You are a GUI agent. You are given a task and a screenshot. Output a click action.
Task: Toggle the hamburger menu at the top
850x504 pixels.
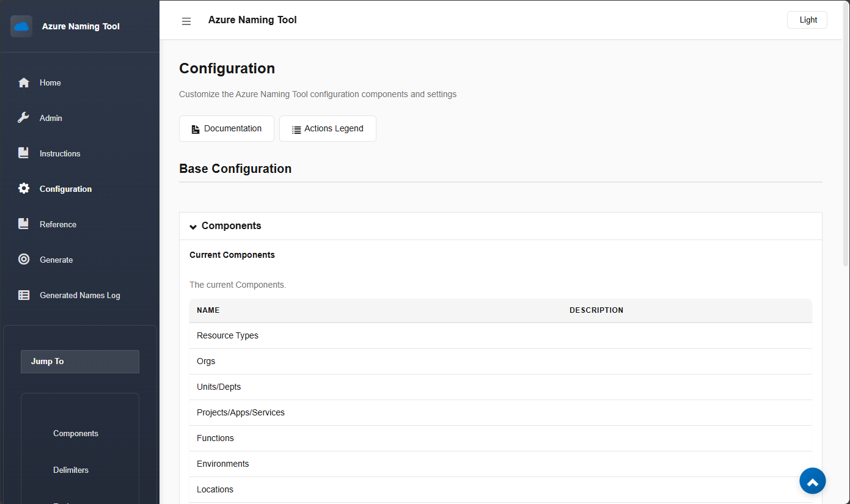(x=186, y=20)
